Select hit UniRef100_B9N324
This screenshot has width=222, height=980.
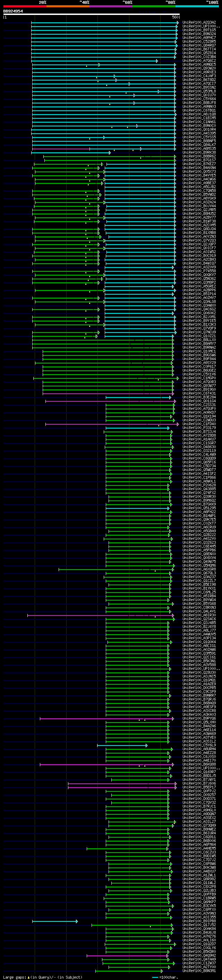[x=199, y=34]
